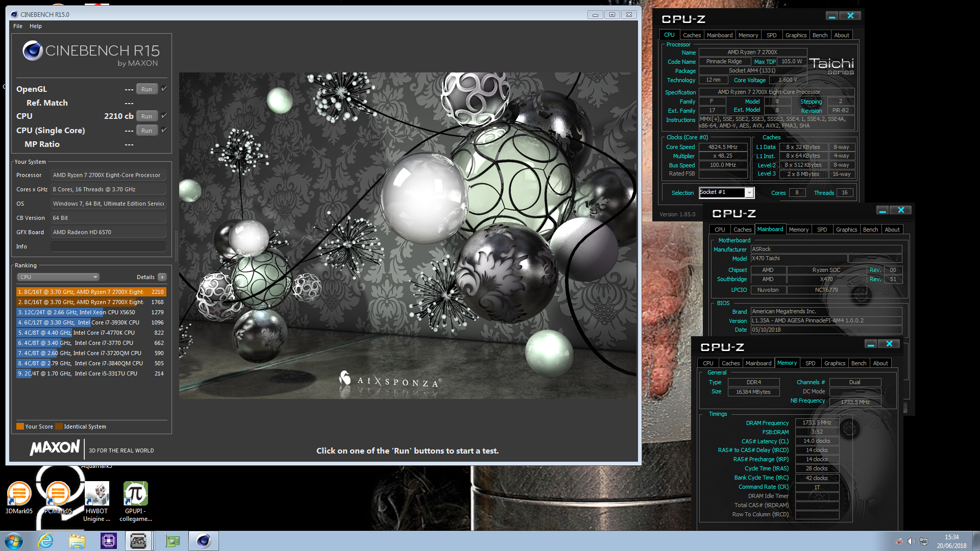This screenshot has height=551, width=980.
Task: Open Windows Explorer folder in taskbar
Action: tap(77, 541)
